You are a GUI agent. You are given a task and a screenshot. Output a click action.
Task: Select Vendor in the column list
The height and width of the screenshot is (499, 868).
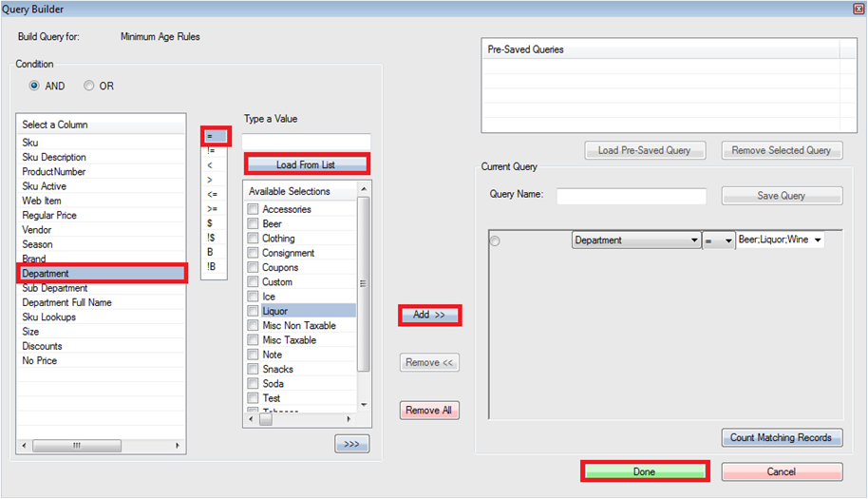coord(37,230)
